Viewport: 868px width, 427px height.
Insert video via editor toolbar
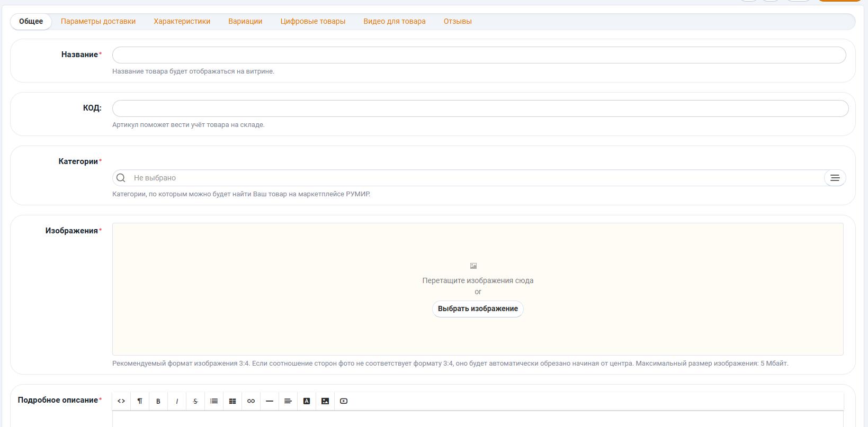point(344,401)
